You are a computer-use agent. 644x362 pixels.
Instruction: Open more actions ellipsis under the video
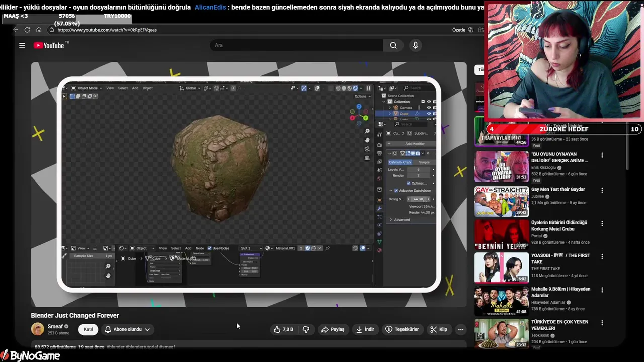pyautogui.click(x=460, y=329)
